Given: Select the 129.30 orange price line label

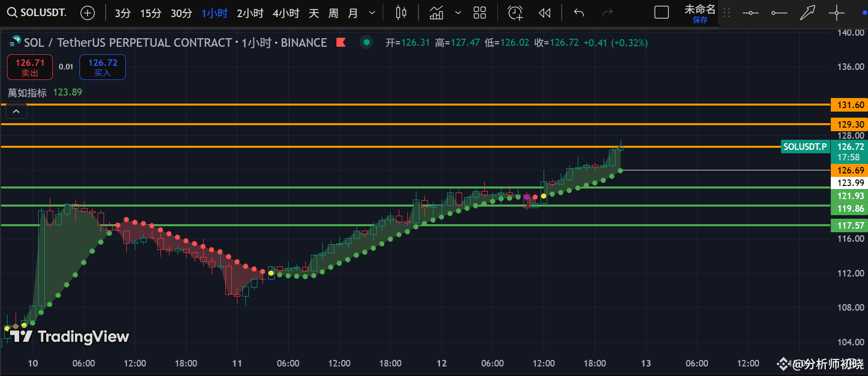Looking at the screenshot, I should [x=849, y=124].
